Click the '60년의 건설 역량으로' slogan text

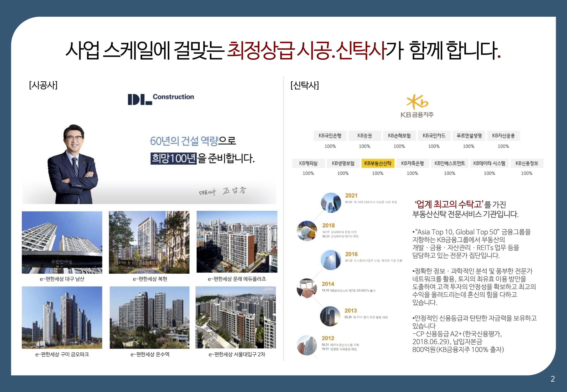coord(193,141)
